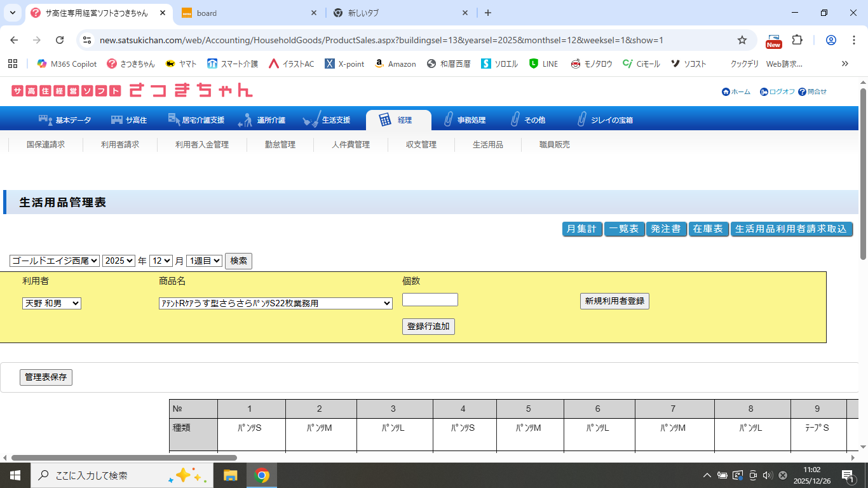Screen dimensions: 868x488
Task: Open the 利用者 dropdown showing 天野 和男
Action: 51,304
